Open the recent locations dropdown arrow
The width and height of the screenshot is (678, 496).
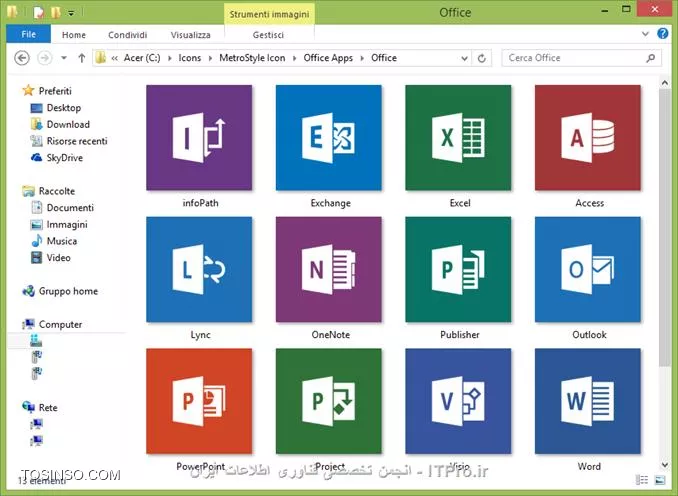click(x=64, y=58)
